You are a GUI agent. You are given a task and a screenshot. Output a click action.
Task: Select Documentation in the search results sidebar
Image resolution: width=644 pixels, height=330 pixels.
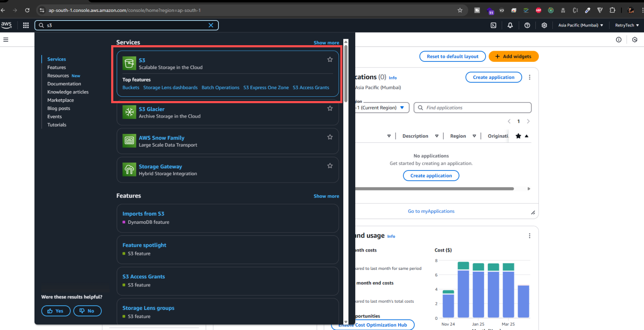click(64, 84)
